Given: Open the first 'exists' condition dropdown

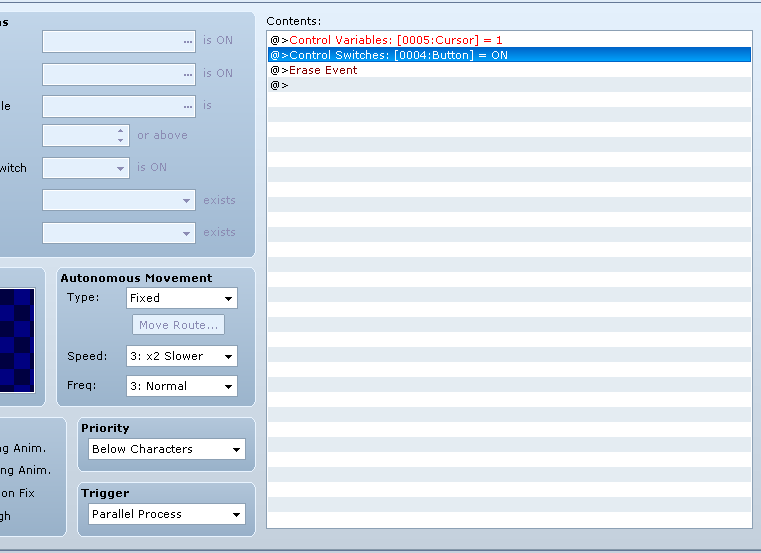Looking at the screenshot, I should (x=119, y=200).
